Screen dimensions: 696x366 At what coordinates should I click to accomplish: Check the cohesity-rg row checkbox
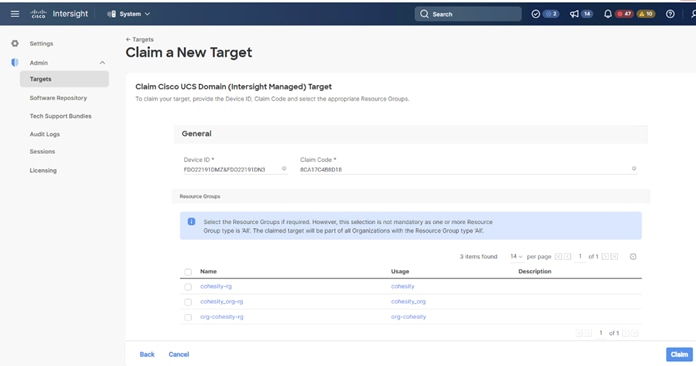(188, 287)
